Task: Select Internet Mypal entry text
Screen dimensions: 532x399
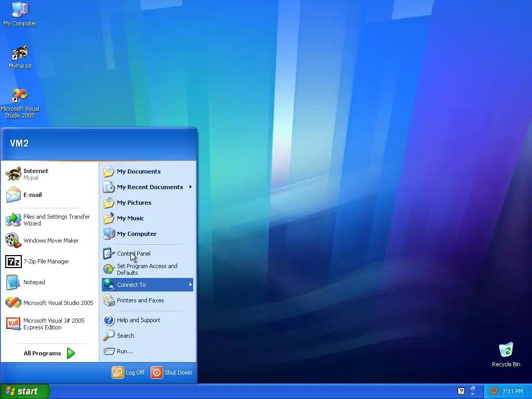Action: (36, 174)
